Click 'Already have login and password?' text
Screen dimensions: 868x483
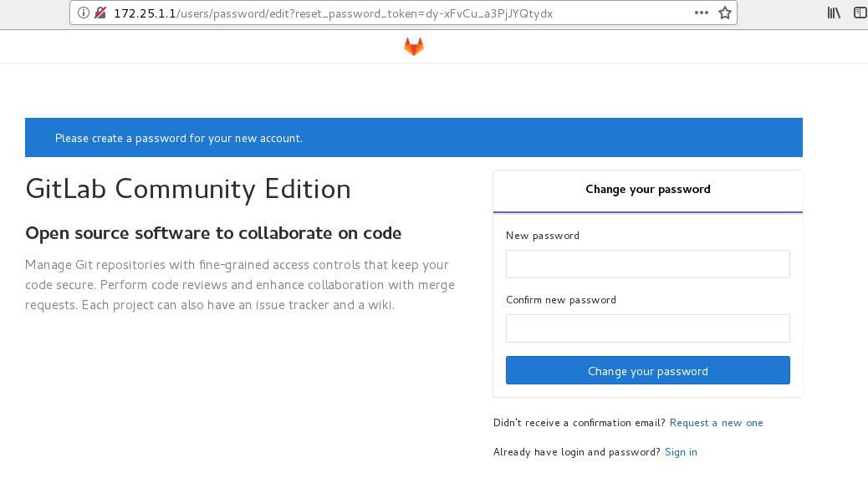576,452
